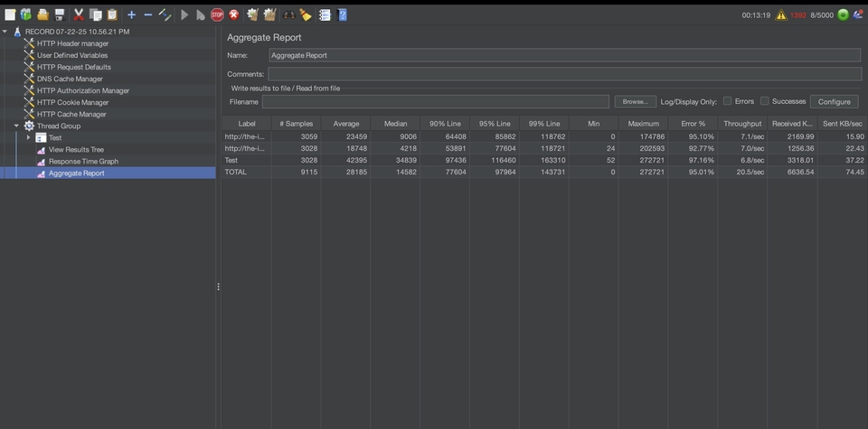Click the Shutdown threads red X icon
The image size is (868, 429).
coord(234,14)
